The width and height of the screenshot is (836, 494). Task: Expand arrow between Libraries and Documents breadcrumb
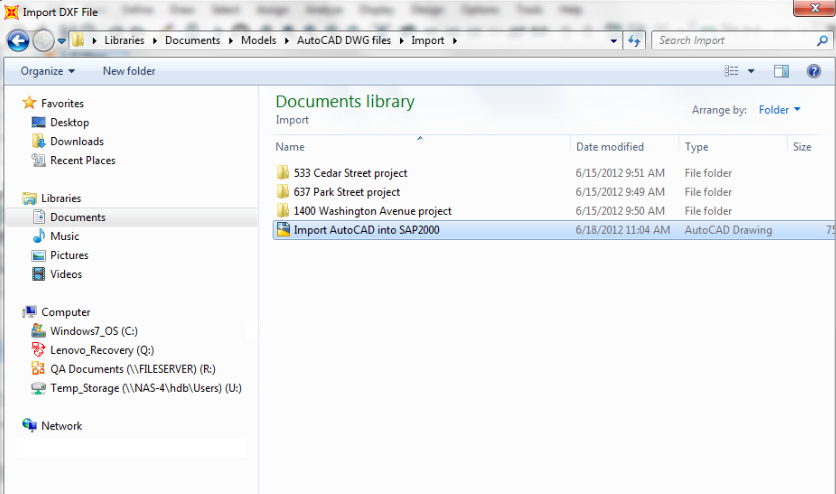155,41
